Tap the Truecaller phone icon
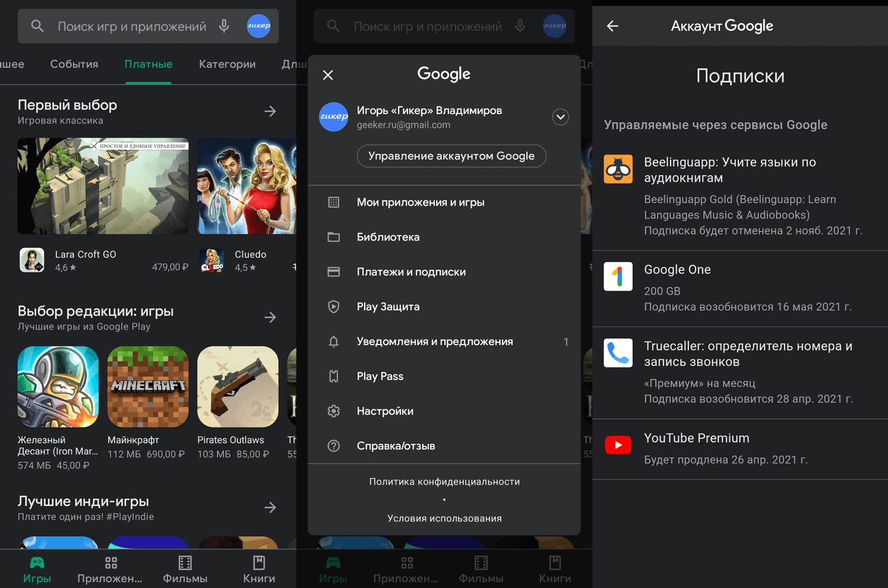This screenshot has height=588, width=888. point(618,353)
